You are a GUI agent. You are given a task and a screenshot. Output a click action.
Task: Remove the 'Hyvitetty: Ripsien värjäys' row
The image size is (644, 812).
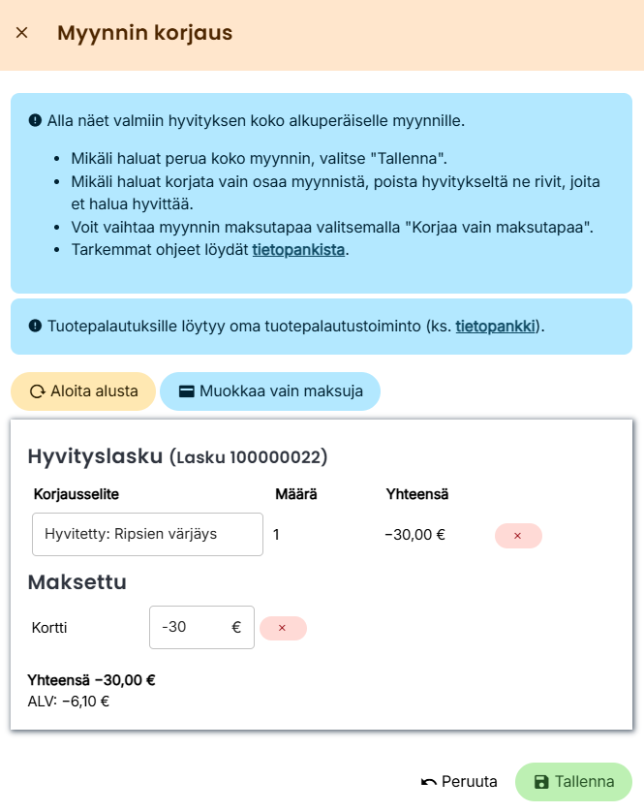coord(517,536)
